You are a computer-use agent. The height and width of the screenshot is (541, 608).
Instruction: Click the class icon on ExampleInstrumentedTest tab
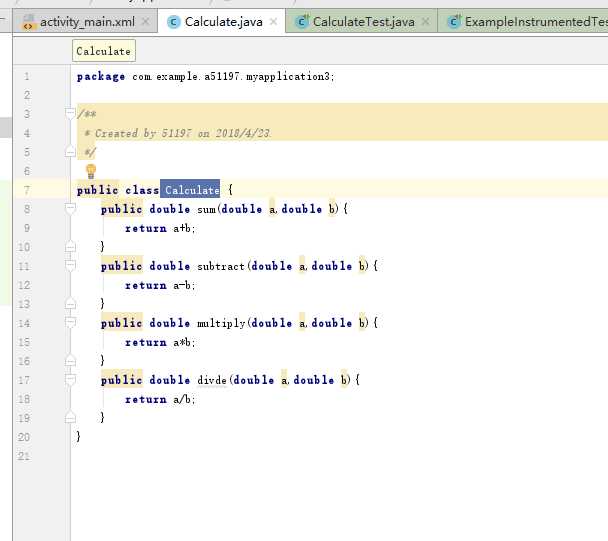(454, 22)
